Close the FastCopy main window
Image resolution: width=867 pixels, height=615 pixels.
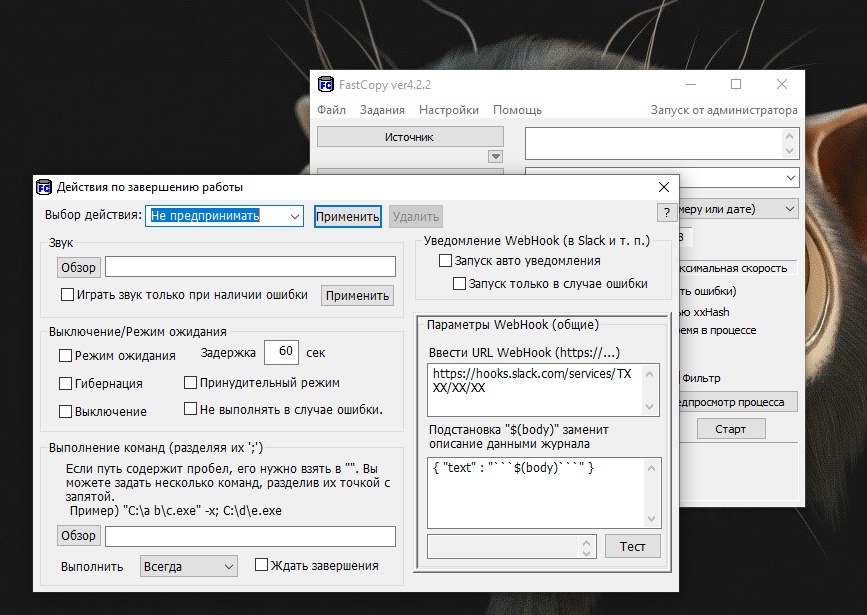point(782,84)
